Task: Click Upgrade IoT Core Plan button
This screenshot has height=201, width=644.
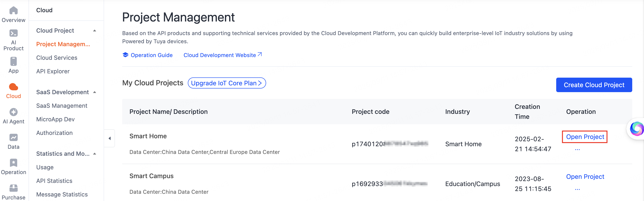Action: (x=227, y=83)
